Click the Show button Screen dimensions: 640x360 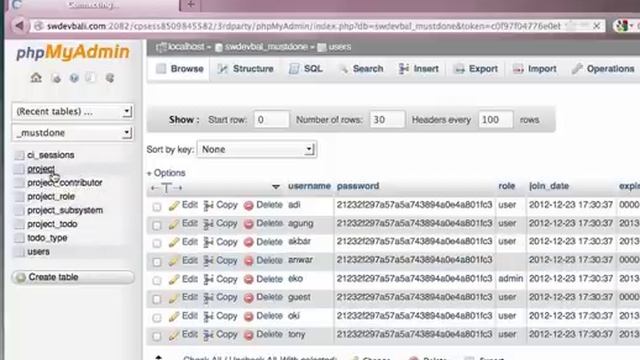point(184,120)
